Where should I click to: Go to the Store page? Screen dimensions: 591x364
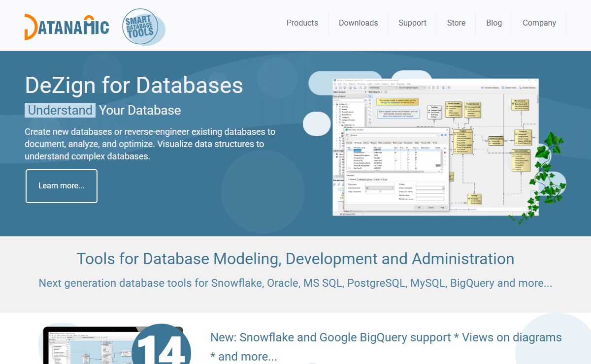click(x=456, y=23)
